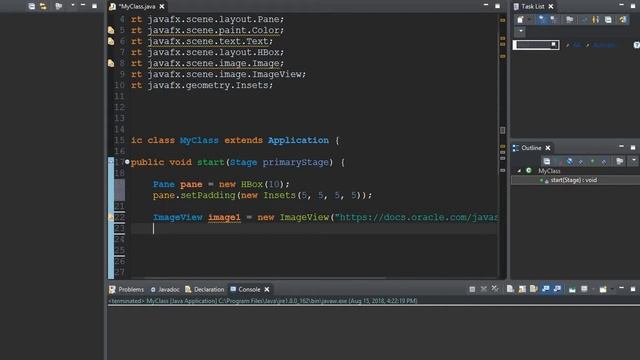
Task: Click the Open Console icon
Action: pos(603,289)
